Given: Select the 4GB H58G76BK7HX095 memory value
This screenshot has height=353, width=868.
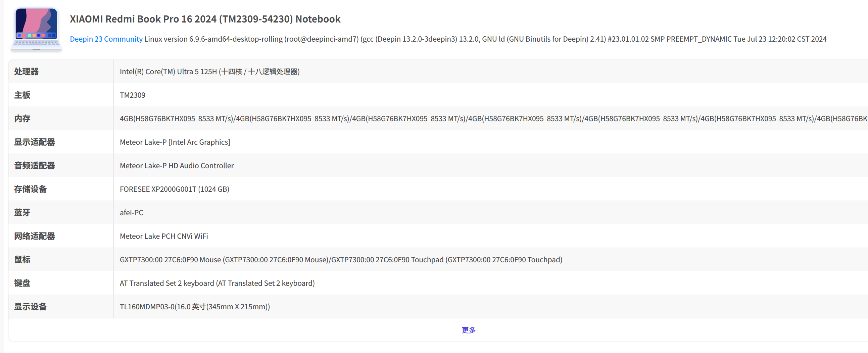Looking at the screenshot, I should [494, 119].
